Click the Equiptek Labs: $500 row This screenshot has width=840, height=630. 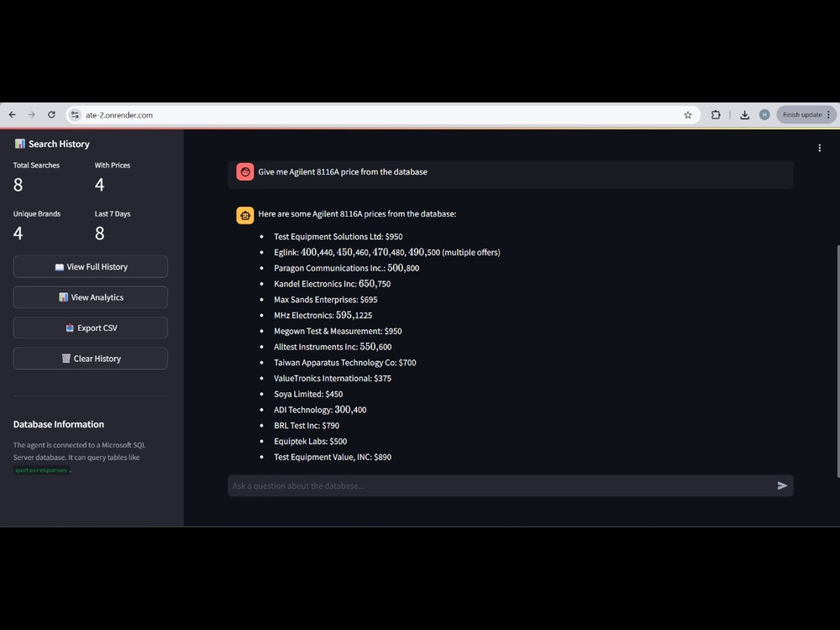(x=310, y=442)
